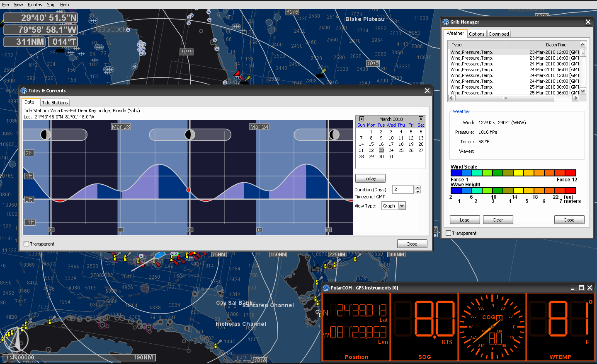Maximize the PolarCOM GPS Instruments window
Viewport: 597px width, 364px height.
(581, 288)
